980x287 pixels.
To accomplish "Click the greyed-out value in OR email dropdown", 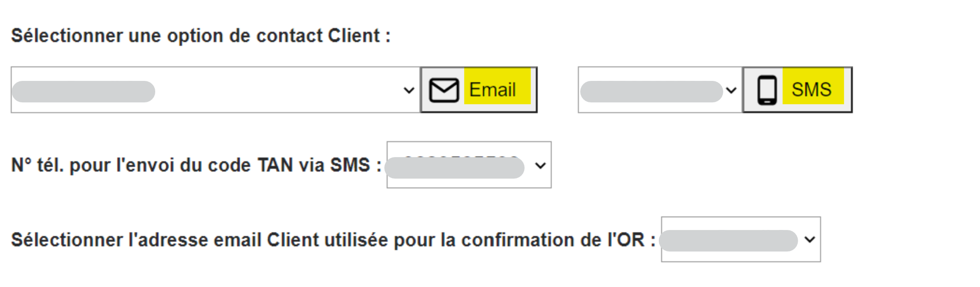I will click(728, 241).
